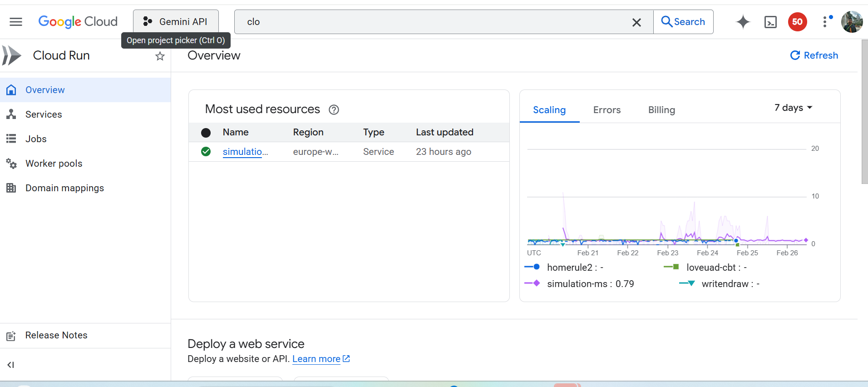868x387 pixels.
Task: Click the Type column header
Action: click(374, 132)
